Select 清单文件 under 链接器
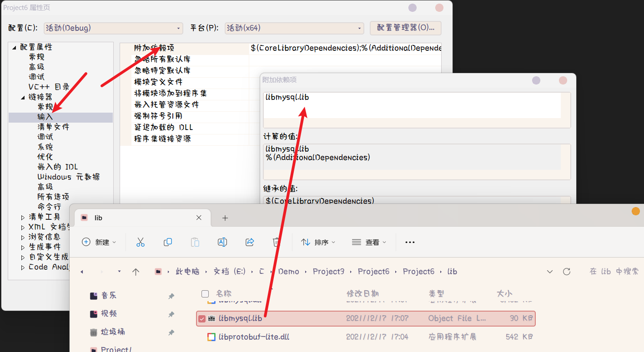The image size is (644, 352). (x=53, y=127)
